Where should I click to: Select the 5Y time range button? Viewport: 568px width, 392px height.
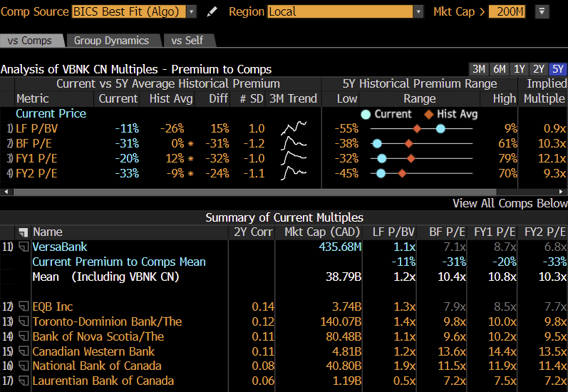tap(558, 69)
